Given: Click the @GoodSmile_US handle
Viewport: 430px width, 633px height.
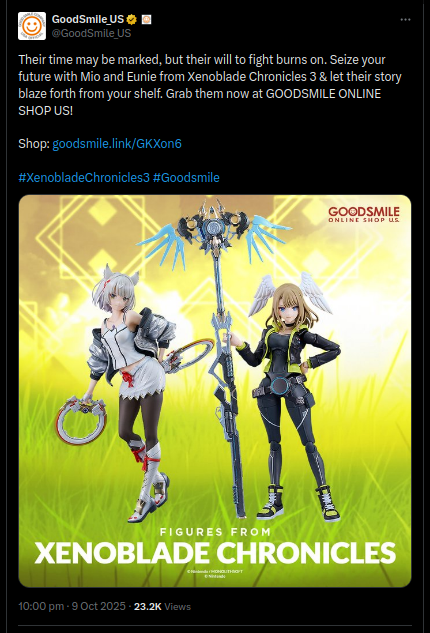Looking at the screenshot, I should point(91,34).
